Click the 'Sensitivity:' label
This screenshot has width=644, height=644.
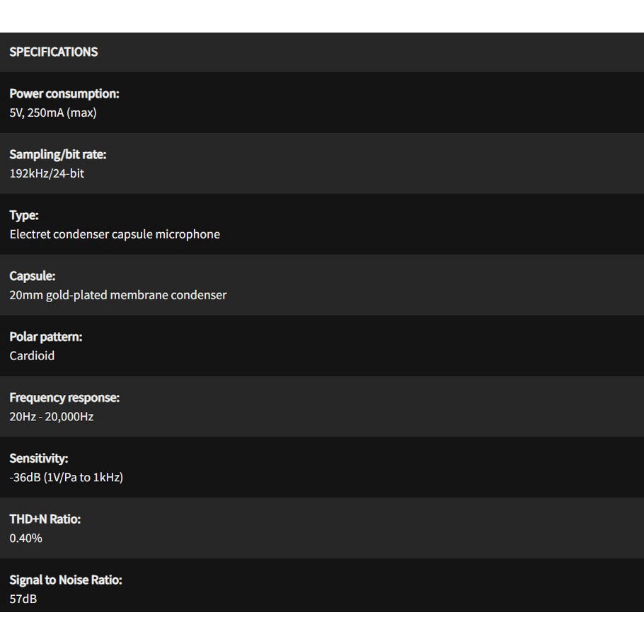point(39,459)
